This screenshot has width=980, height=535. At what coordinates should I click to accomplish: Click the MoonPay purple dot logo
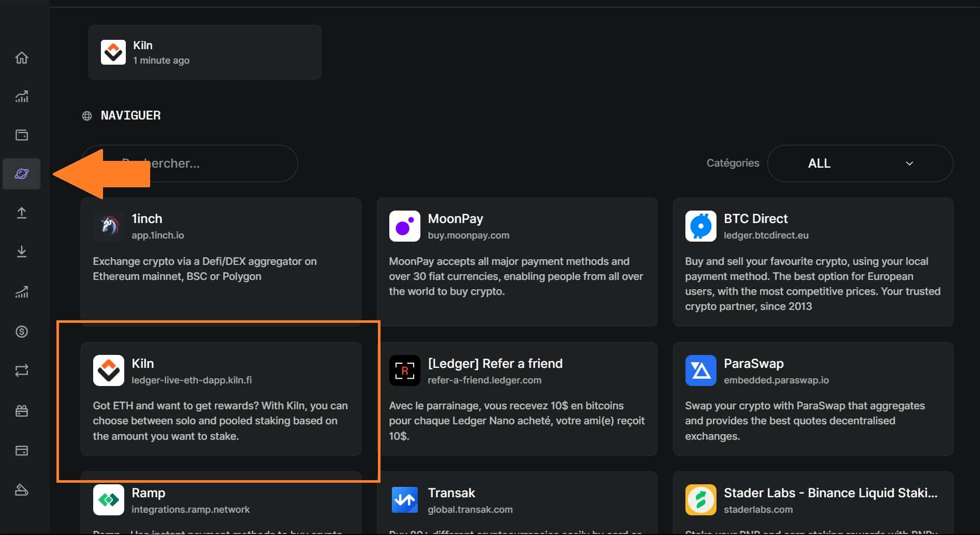[405, 226]
